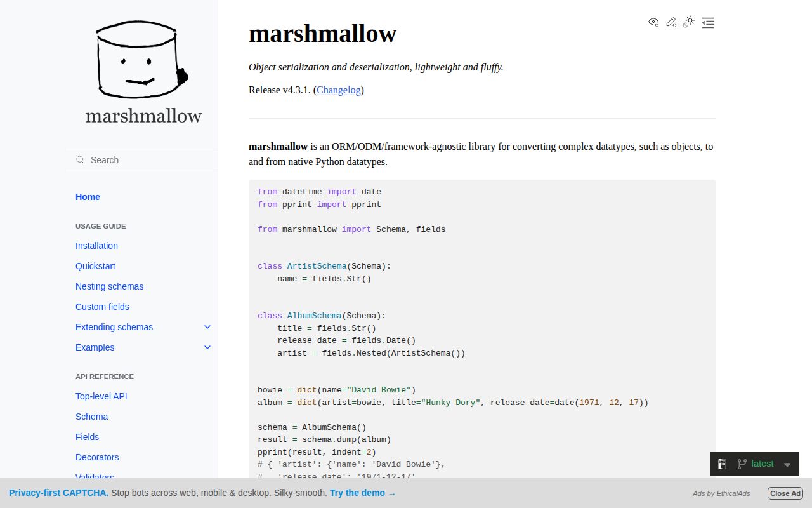
Task: Select the latest version label
Action: click(x=763, y=464)
